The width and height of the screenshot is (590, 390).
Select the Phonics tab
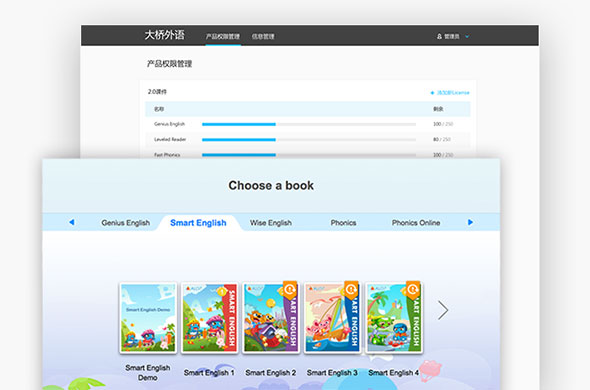coord(343,223)
